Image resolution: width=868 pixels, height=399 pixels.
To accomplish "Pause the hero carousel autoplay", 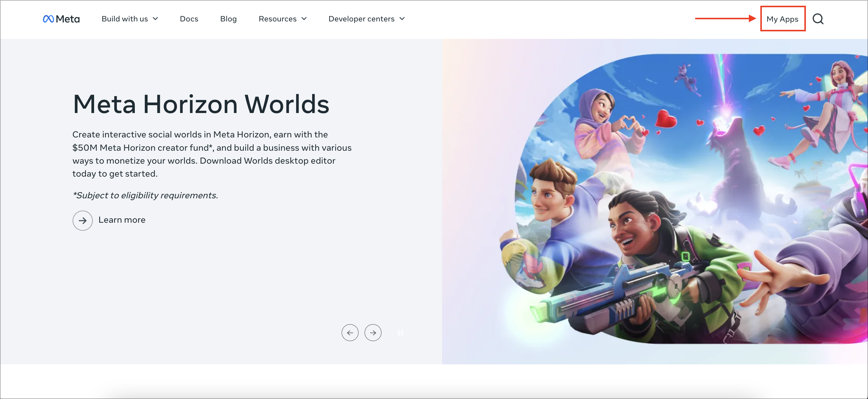I will coord(400,333).
